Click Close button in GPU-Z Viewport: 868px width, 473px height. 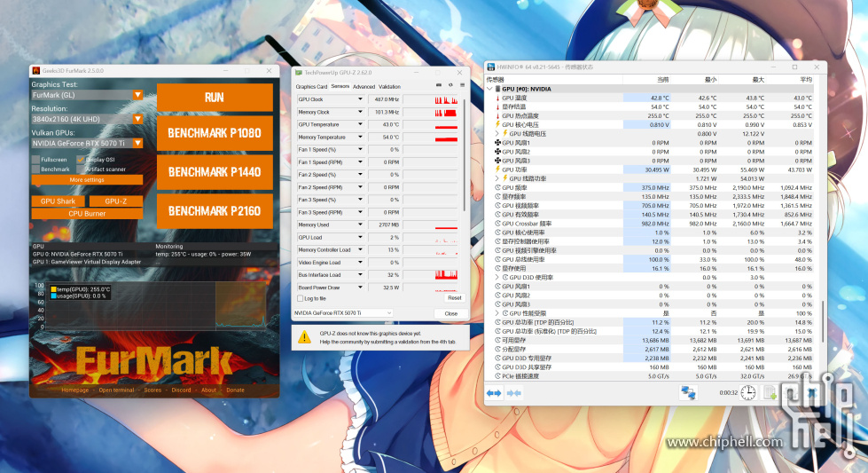point(451,313)
